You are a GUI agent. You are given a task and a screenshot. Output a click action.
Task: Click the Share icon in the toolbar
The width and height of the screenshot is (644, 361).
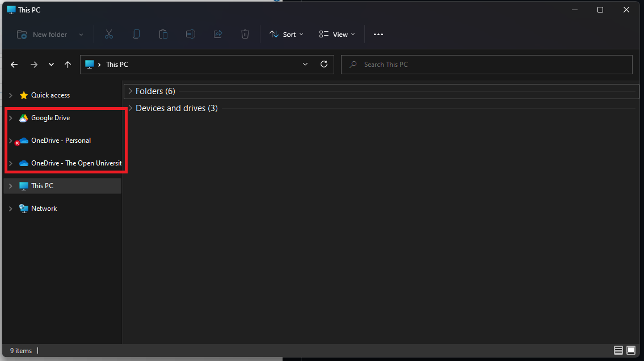pos(218,34)
